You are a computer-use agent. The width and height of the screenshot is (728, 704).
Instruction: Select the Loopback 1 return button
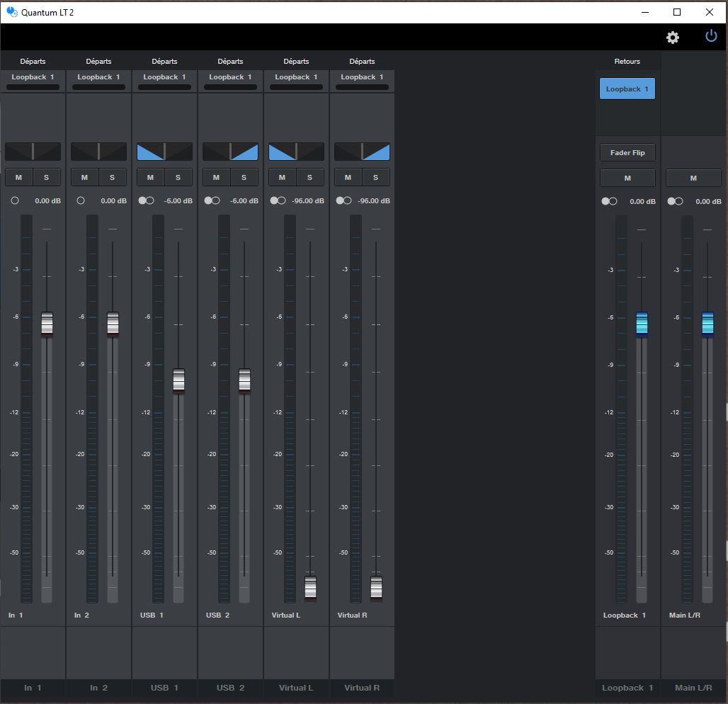pos(627,89)
